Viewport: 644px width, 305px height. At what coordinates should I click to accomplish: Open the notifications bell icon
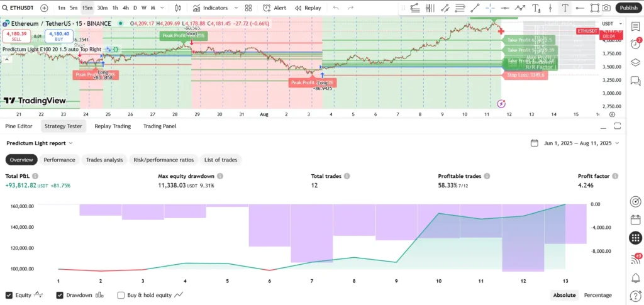tap(635, 278)
